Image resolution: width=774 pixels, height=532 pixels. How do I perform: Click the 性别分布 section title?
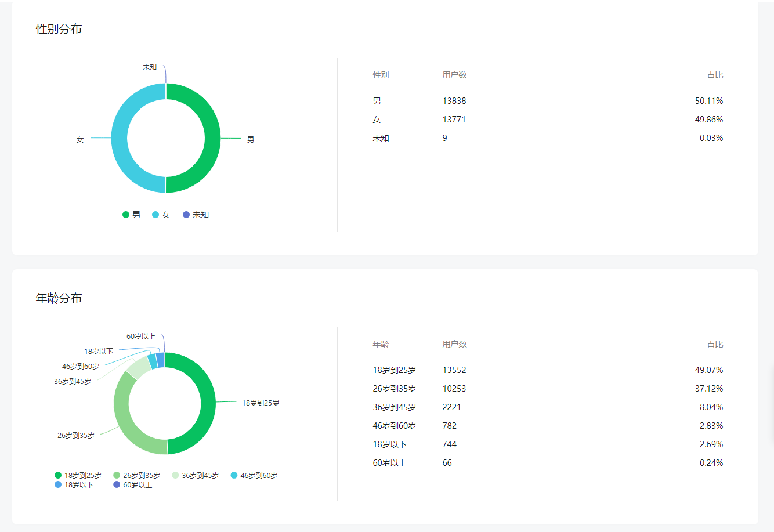point(59,29)
